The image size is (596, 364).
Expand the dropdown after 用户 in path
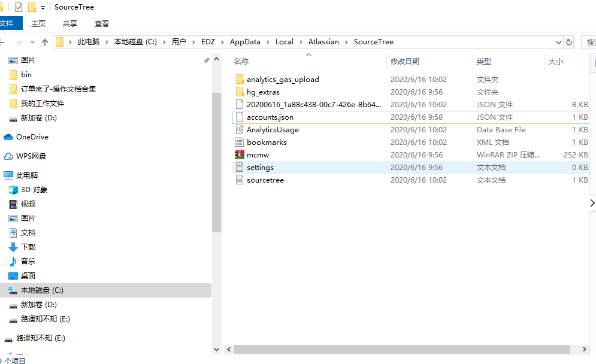point(193,42)
